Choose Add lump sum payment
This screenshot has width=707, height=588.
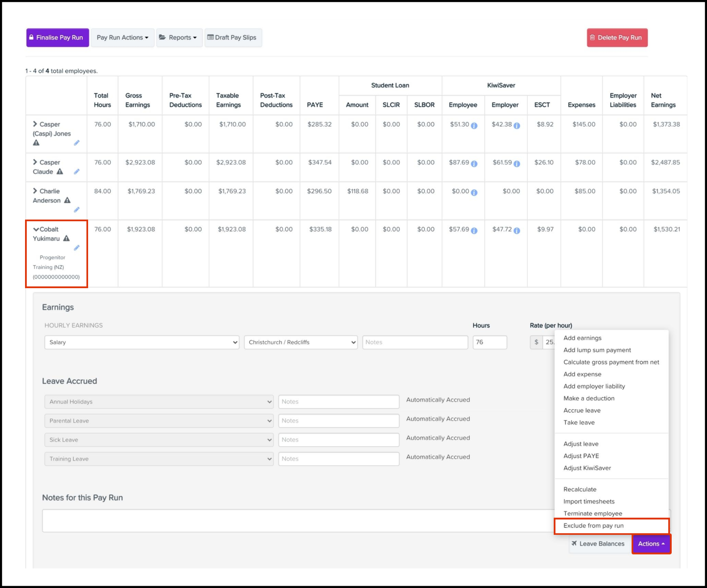pos(597,350)
